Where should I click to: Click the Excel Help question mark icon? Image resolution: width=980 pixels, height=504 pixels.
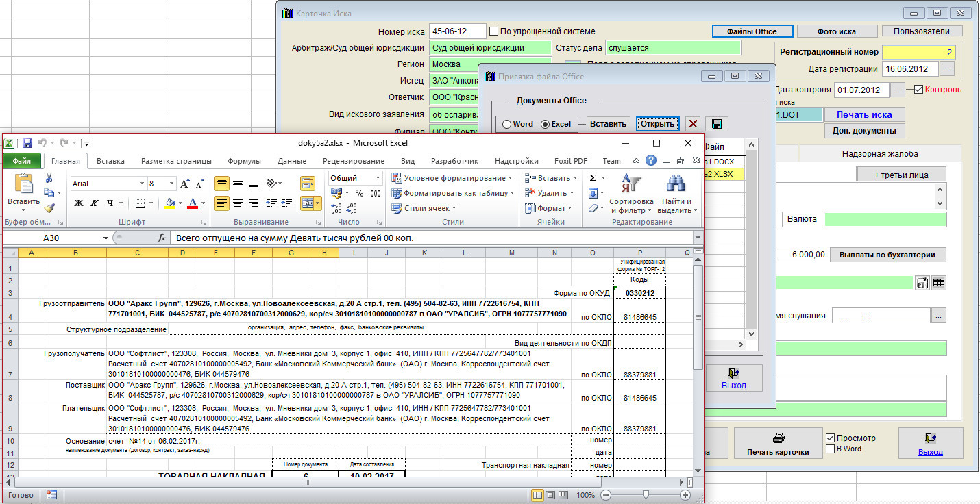650,161
